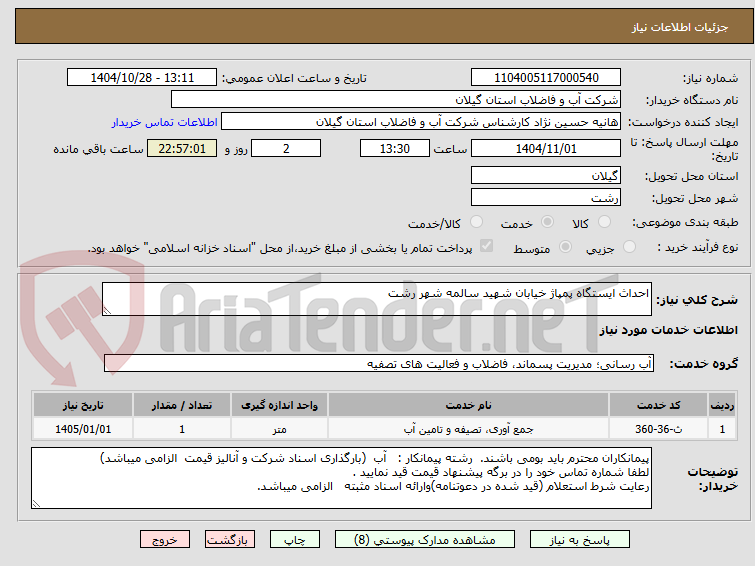Click the چاپ print button

click(295, 540)
